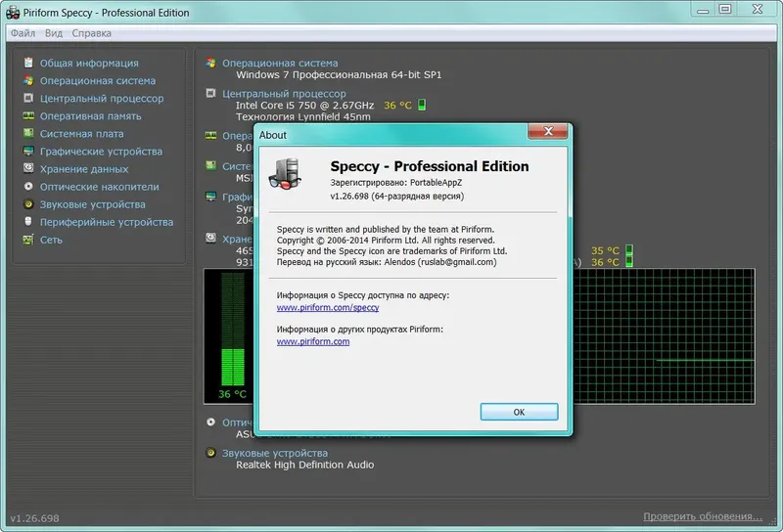
Task: Click the Звуковые устройства sidebar speaker icon
Action: (x=28, y=204)
